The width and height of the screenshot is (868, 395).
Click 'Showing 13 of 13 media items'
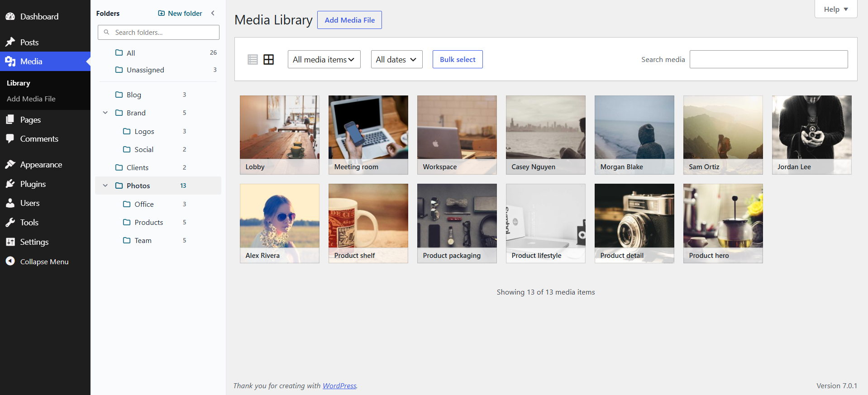click(546, 292)
